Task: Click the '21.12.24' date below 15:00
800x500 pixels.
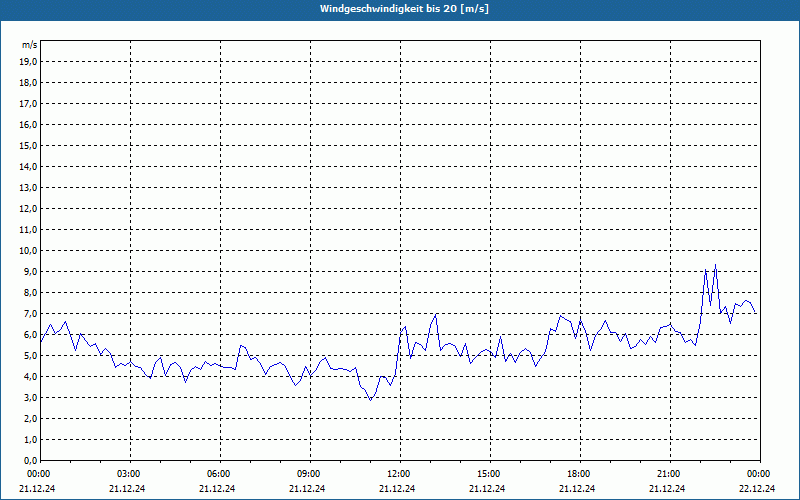Action: (x=487, y=488)
